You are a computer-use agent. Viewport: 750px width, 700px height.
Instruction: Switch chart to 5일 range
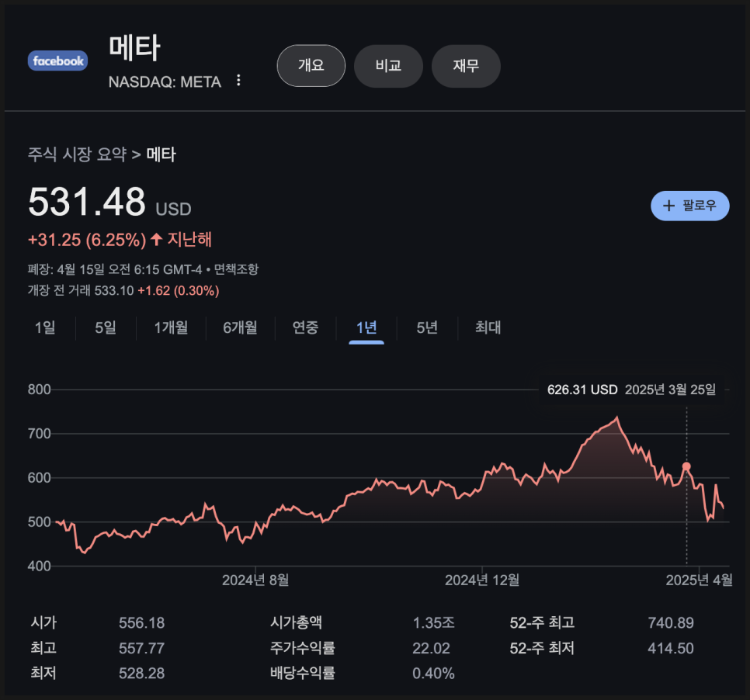click(x=106, y=327)
